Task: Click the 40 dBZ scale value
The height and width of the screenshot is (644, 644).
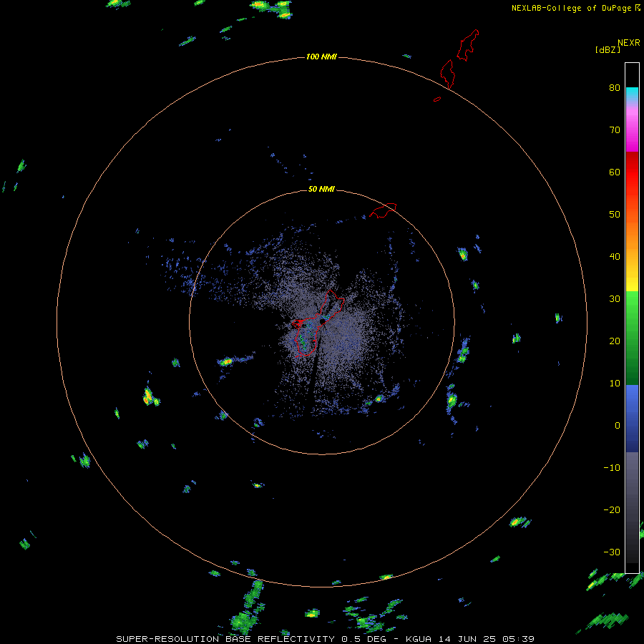Action: point(615,257)
